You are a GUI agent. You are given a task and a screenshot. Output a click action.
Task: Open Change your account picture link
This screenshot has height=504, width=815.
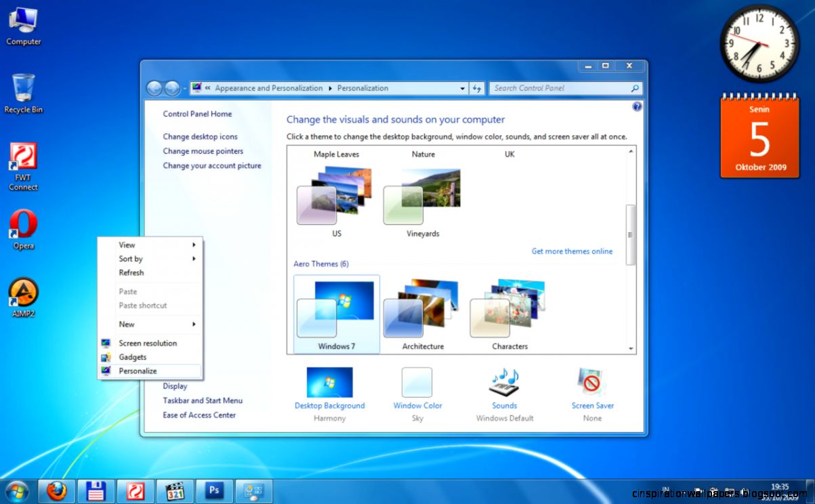point(211,165)
